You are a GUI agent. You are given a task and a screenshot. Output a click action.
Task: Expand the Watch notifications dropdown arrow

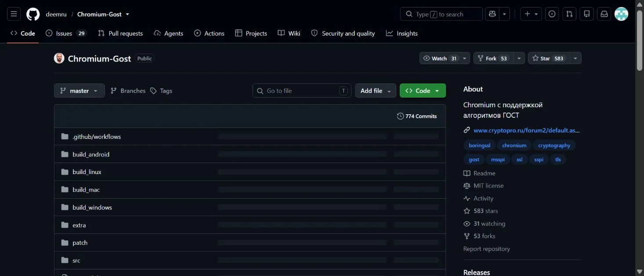tap(465, 58)
